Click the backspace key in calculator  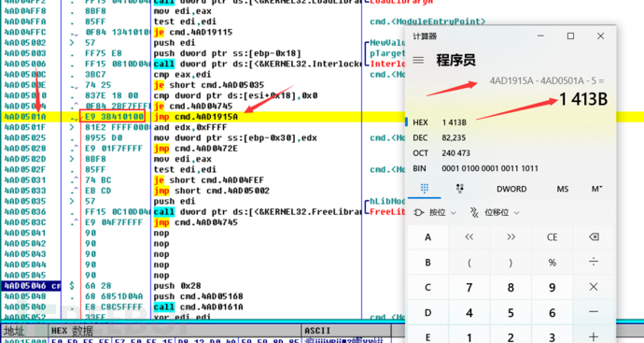point(594,237)
